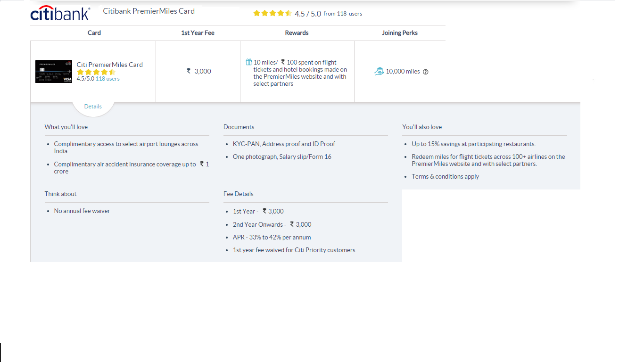Image resolution: width=644 pixels, height=362 pixels.
Task: Click the 4.5 / 5.0 rating in header
Action: (308, 14)
